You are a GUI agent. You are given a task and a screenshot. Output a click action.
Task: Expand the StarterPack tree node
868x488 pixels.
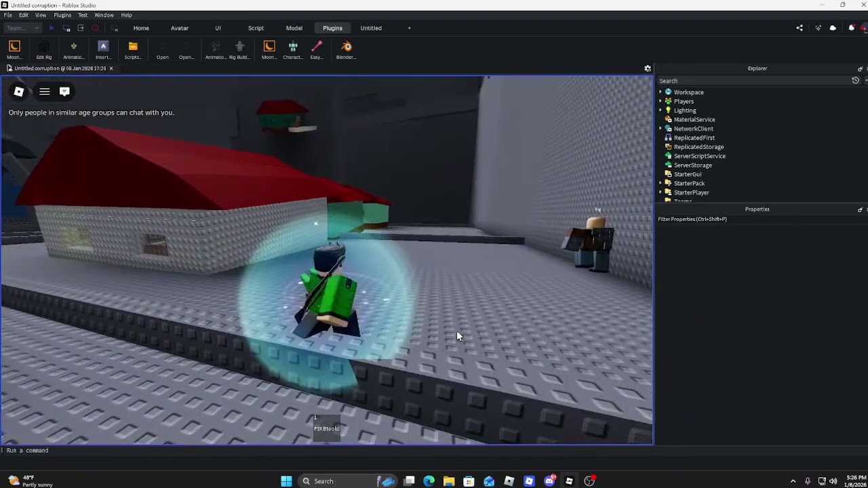660,183
